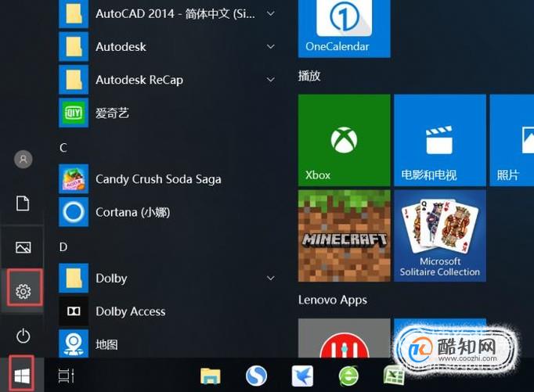Screen dimensions: 534x392
Task: Jump via the letter C header
Action: coord(63,148)
